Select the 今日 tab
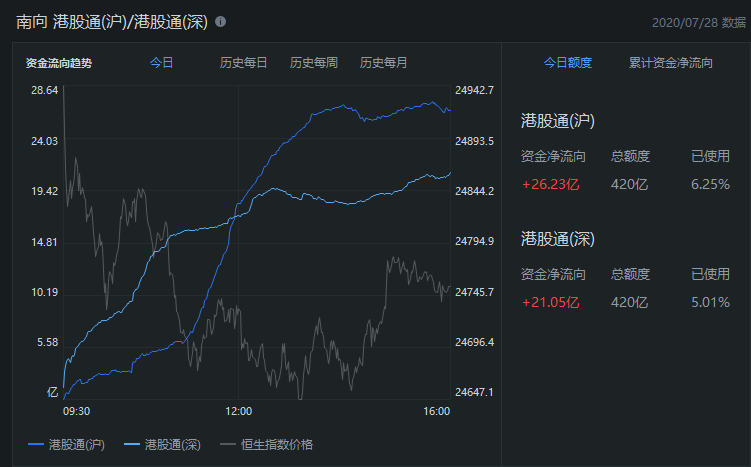This screenshot has height=467, width=751. 161,63
